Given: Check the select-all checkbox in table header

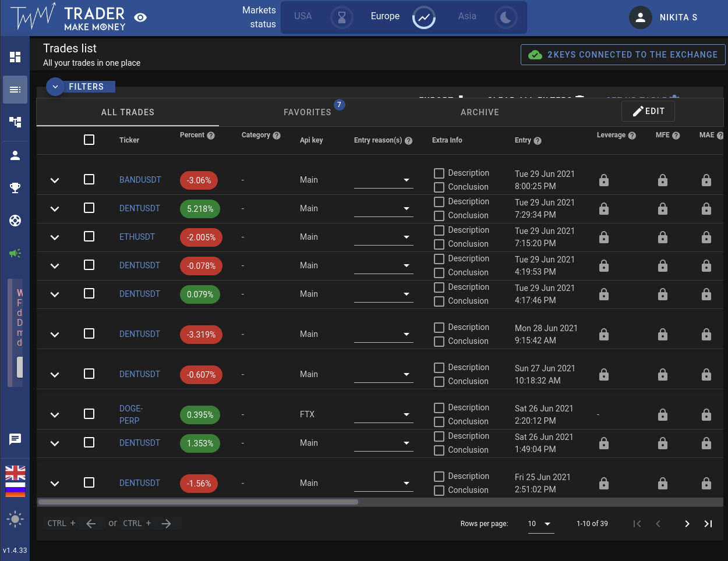Looking at the screenshot, I should coord(89,139).
